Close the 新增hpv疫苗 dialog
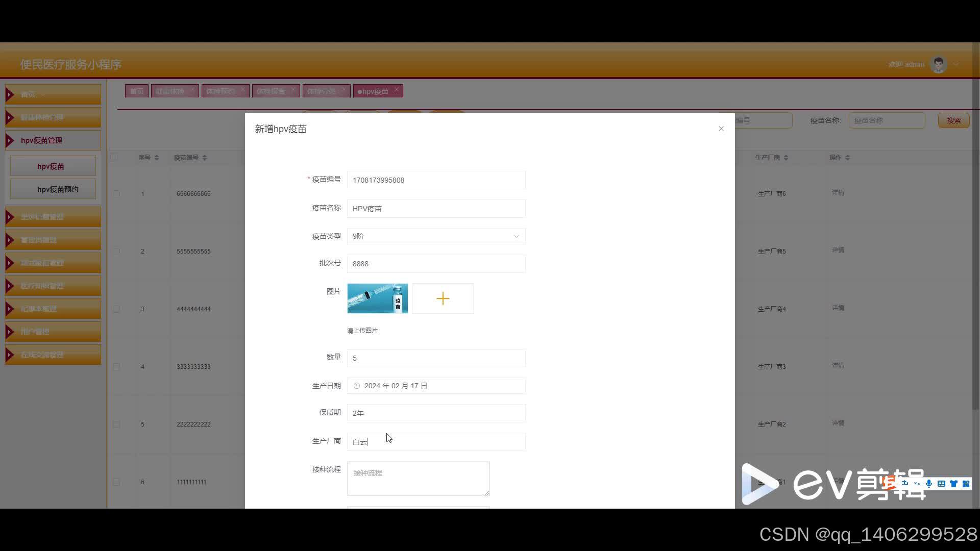The image size is (980, 551). tap(721, 129)
